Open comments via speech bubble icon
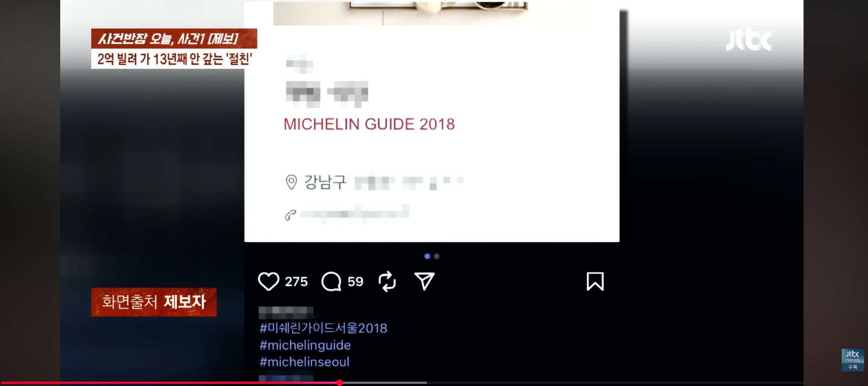This screenshot has width=868, height=386. click(x=331, y=281)
